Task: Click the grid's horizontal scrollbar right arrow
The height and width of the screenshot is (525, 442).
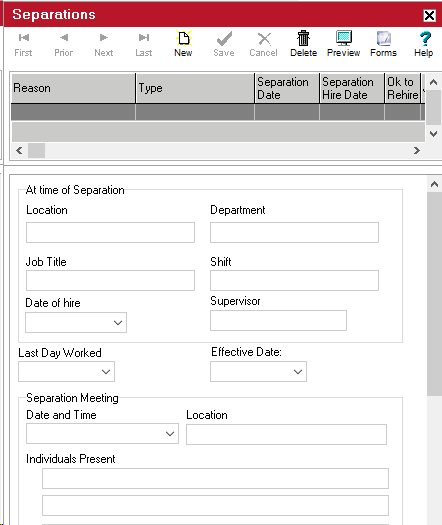Action: pos(417,151)
